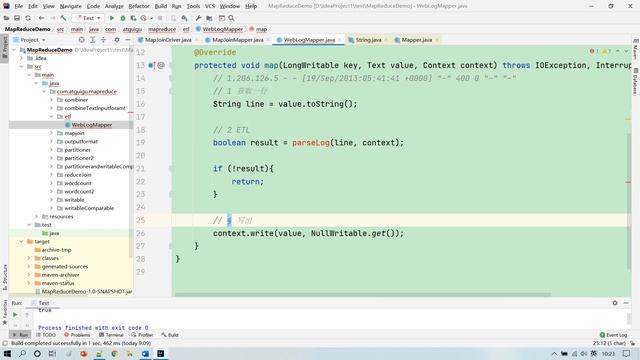Viewport: 640px width, 360px height.
Task: Collapse the src folder
Action: pyautogui.click(x=22, y=67)
